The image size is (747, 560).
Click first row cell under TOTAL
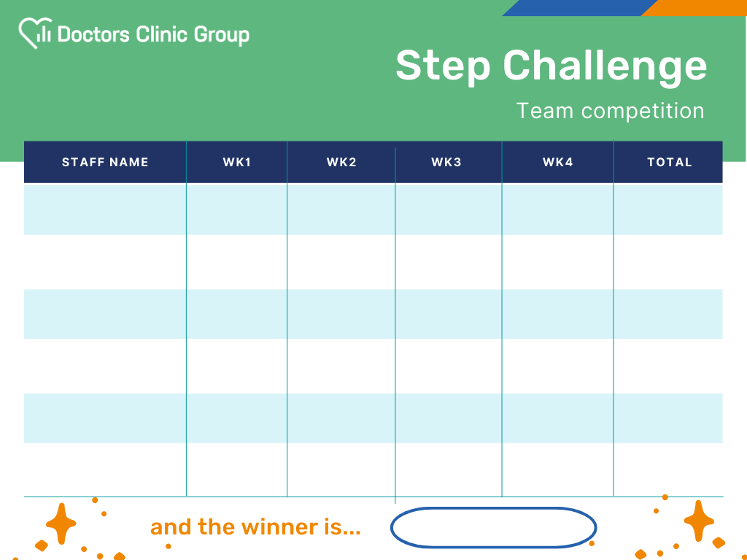(x=668, y=209)
